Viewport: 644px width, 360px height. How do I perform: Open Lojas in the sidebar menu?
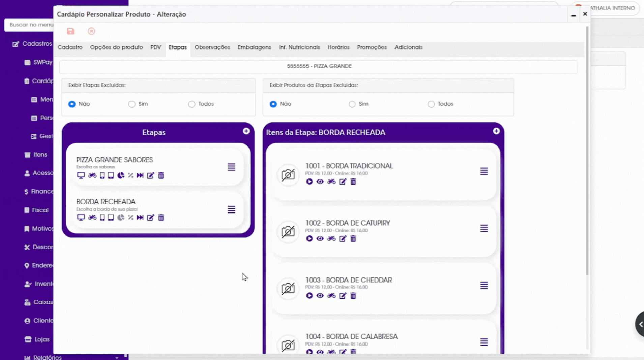(37, 339)
